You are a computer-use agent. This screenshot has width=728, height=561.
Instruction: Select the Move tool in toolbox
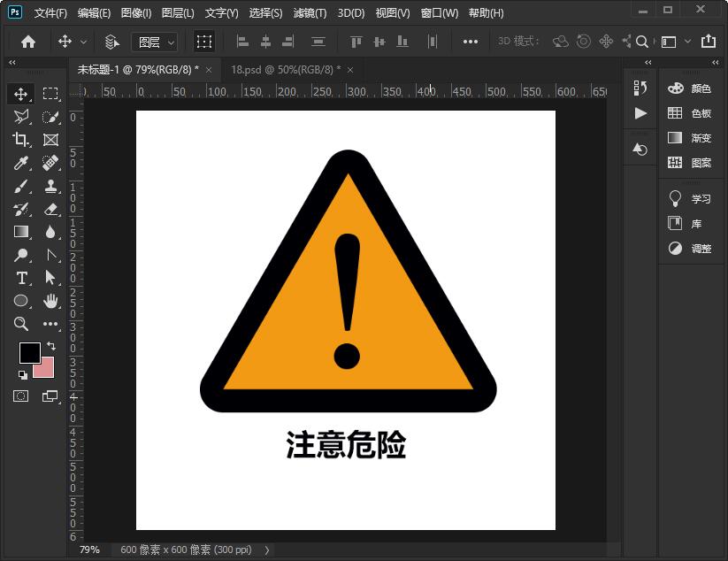click(20, 95)
